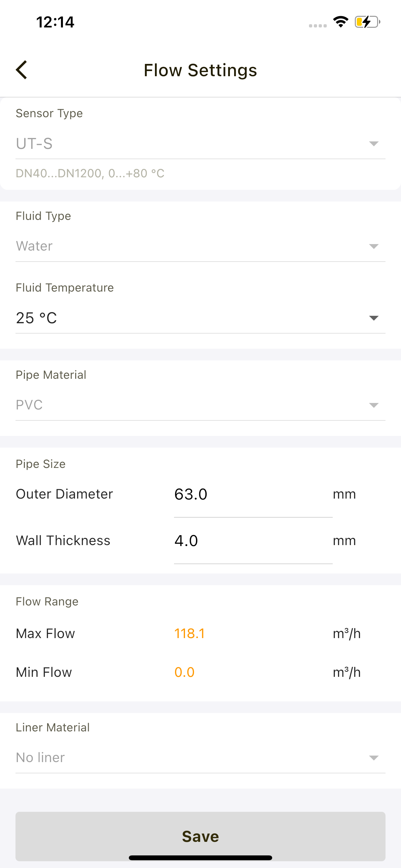Open the Water fluid type dropdown
Image resolution: width=401 pixels, height=868 pixels.
(200, 246)
